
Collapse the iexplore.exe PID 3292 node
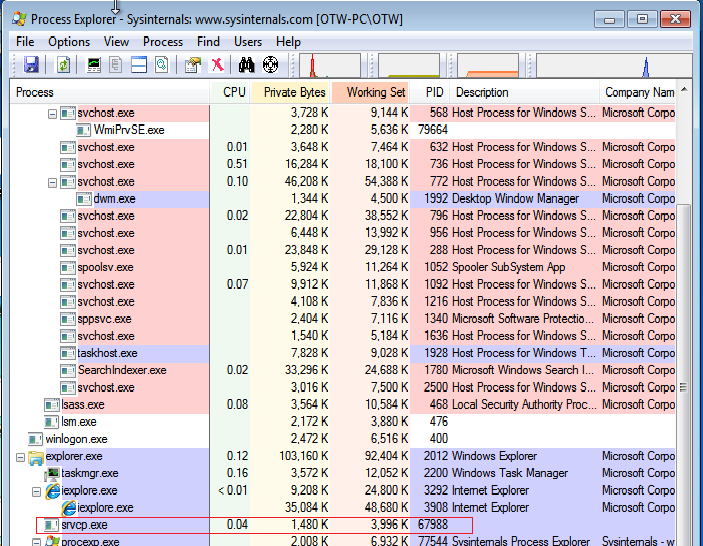click(x=36, y=492)
